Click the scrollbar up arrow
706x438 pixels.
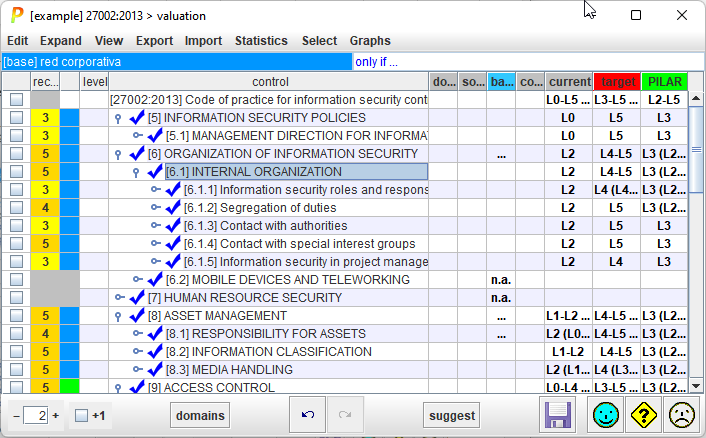click(696, 98)
